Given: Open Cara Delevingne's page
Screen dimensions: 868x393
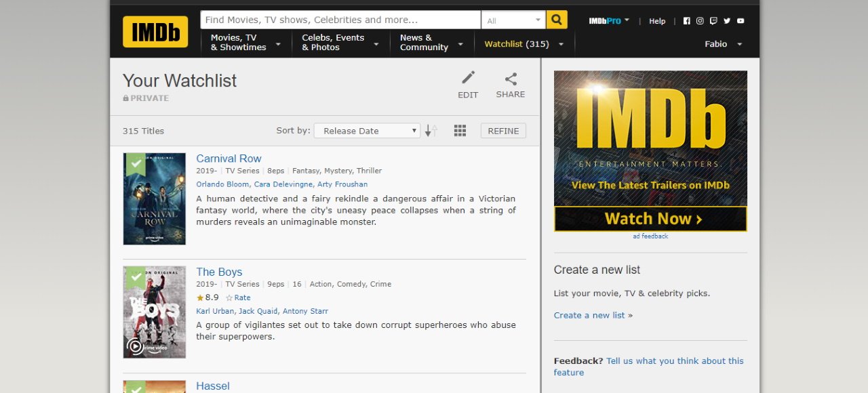Looking at the screenshot, I should (283, 184).
